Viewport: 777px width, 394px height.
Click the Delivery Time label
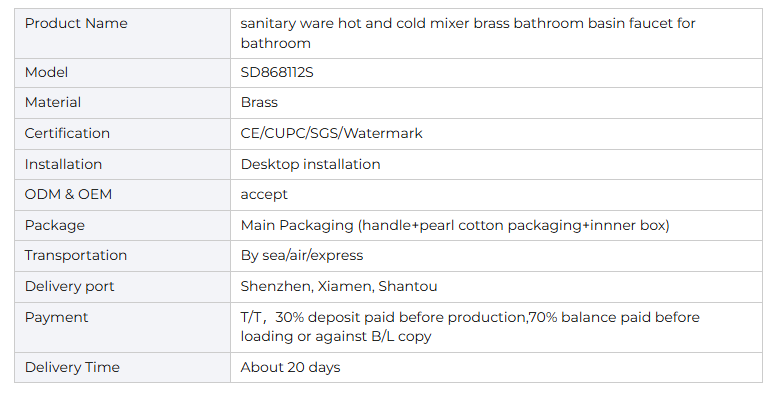(72, 368)
